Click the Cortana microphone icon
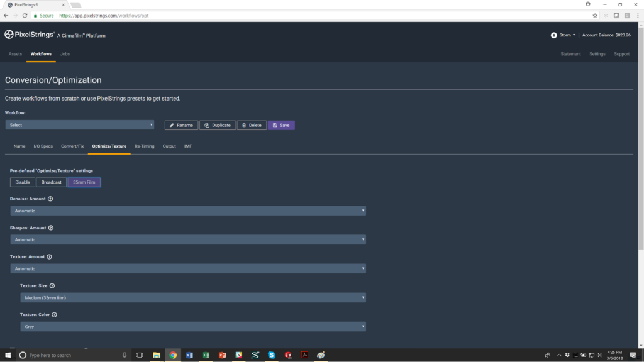The image size is (644, 362). [x=125, y=355]
